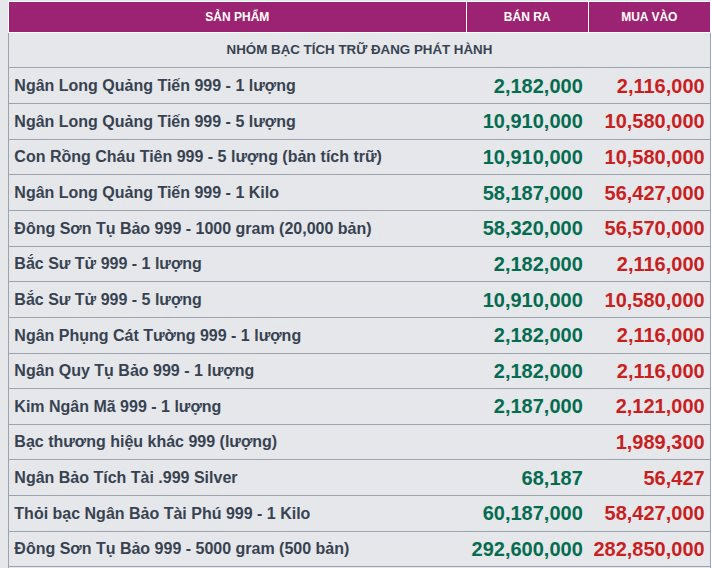Viewport: 711px width, 568px height.
Task: Open Ngân Long Quảng Tiến 999 1 lượng
Action: point(155,86)
